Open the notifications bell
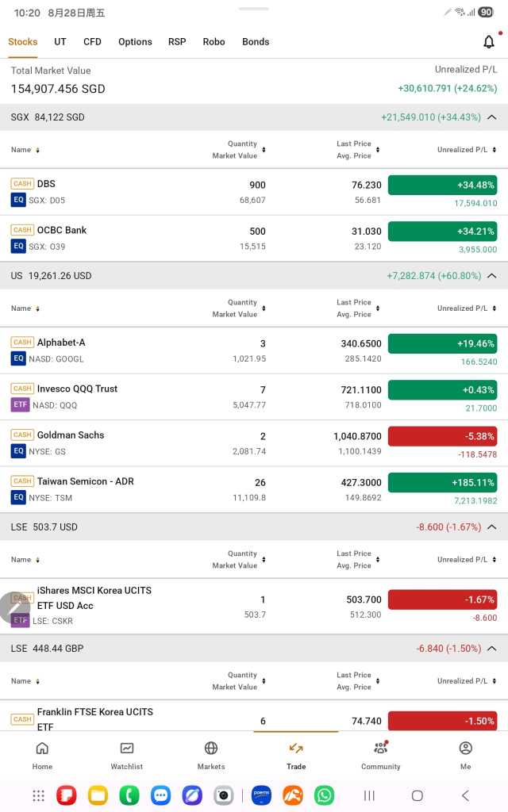Viewport: 508px width, 812px height. pyautogui.click(x=489, y=42)
